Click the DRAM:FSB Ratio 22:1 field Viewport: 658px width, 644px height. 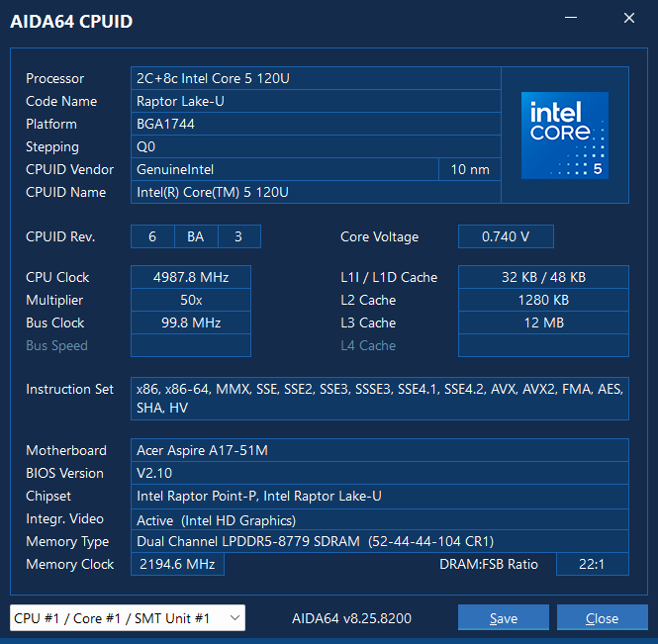592,564
